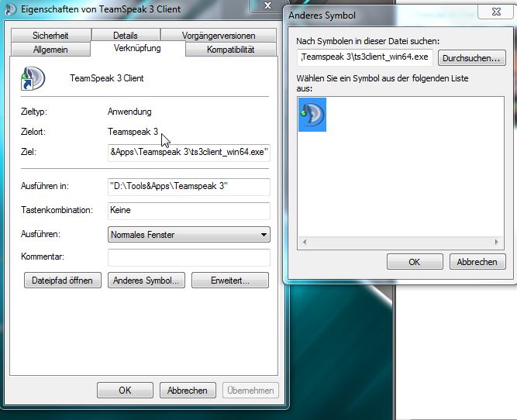
Task: Click the Anderes Symbol... button
Action: [x=146, y=281]
